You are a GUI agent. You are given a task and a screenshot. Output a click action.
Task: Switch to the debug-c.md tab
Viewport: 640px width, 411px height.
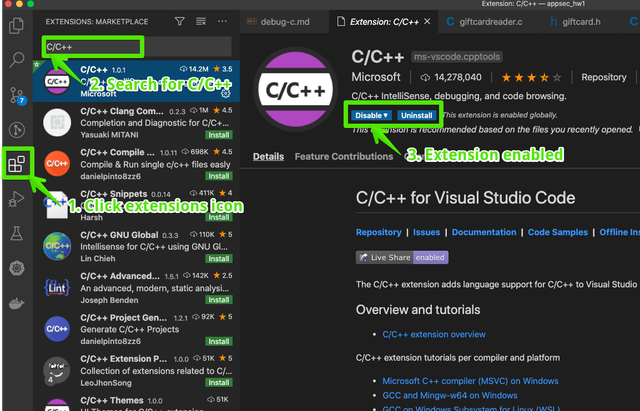tap(284, 22)
